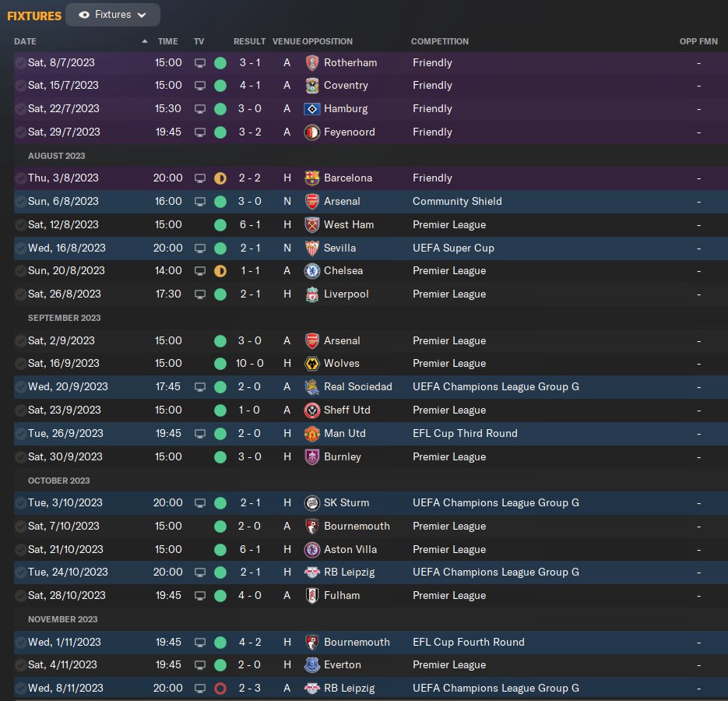Toggle the checkmark for Sat 12/8/2023 fixture
The width and height of the screenshot is (728, 701).
point(20,225)
